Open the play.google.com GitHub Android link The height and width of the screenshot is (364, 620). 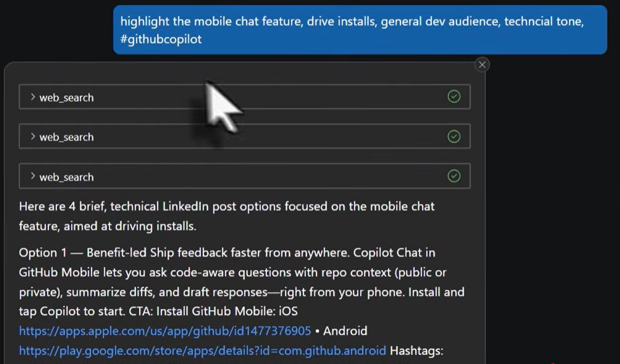pyautogui.click(x=202, y=351)
